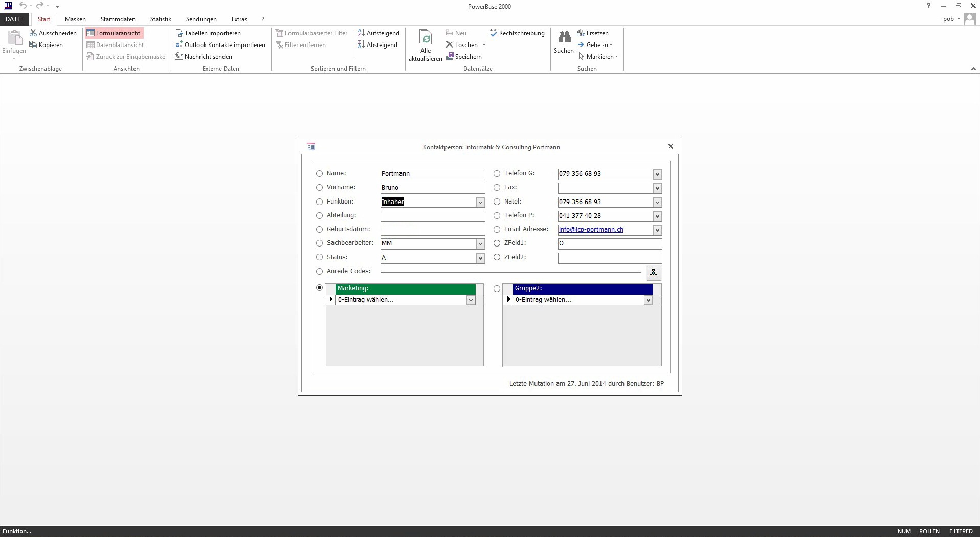Screen dimensions: 980x537
Task: Open the Sachbearbeiter dropdown
Action: click(480, 244)
